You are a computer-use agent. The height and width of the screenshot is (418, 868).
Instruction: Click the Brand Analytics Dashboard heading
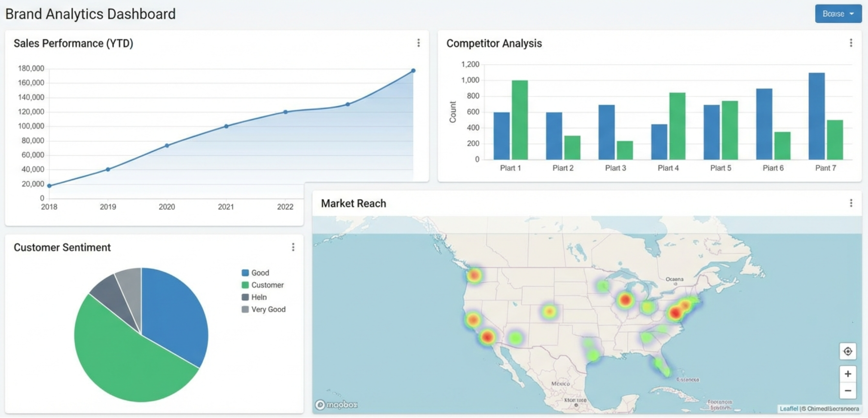tap(90, 13)
